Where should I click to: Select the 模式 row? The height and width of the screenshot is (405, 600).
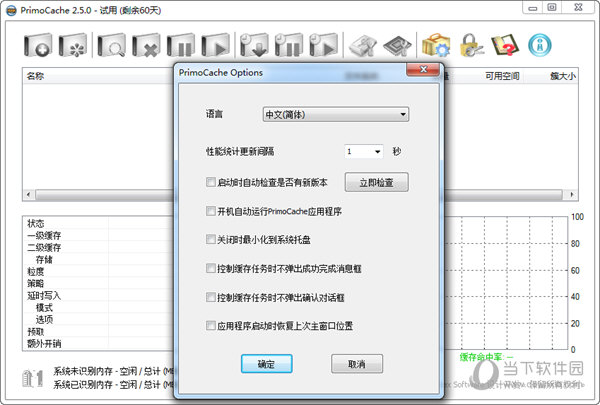coord(98,307)
